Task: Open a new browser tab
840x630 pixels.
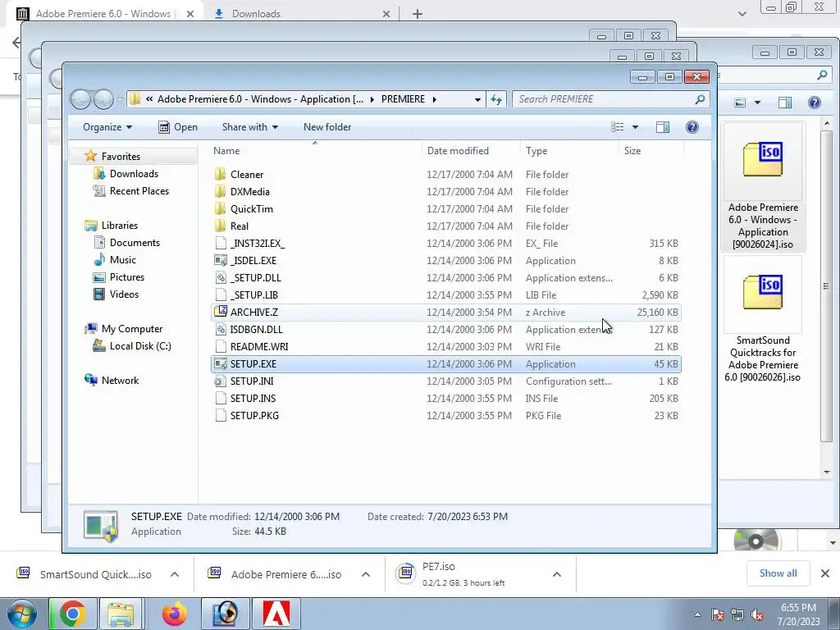Action: (x=418, y=14)
